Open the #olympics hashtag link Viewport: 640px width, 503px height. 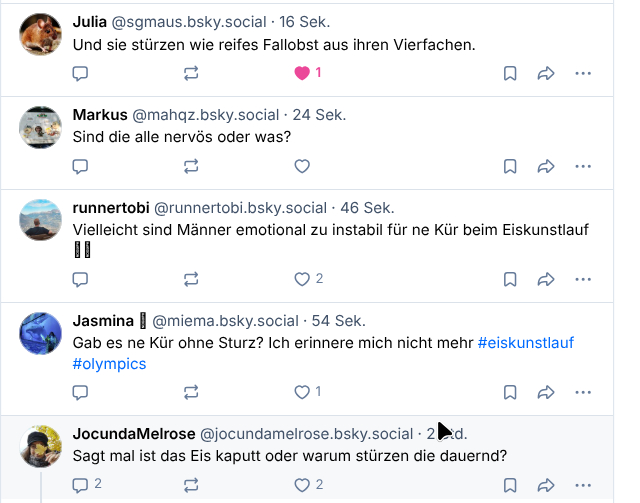[110, 364]
